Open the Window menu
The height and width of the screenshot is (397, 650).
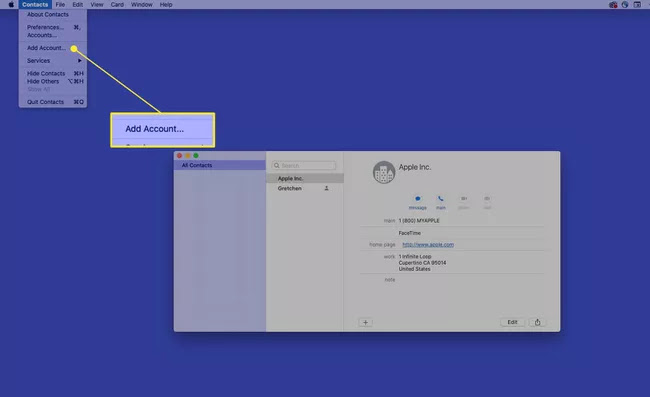(142, 5)
